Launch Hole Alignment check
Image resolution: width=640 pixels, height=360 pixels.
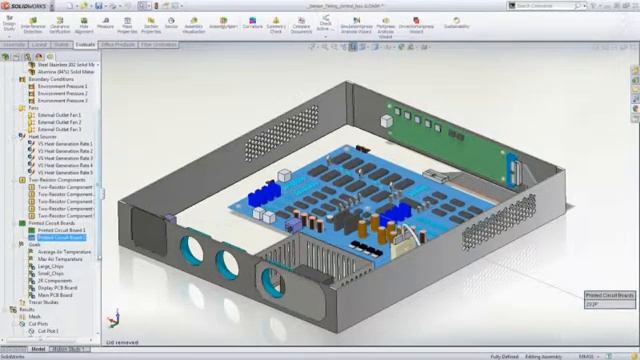pyautogui.click(x=84, y=25)
